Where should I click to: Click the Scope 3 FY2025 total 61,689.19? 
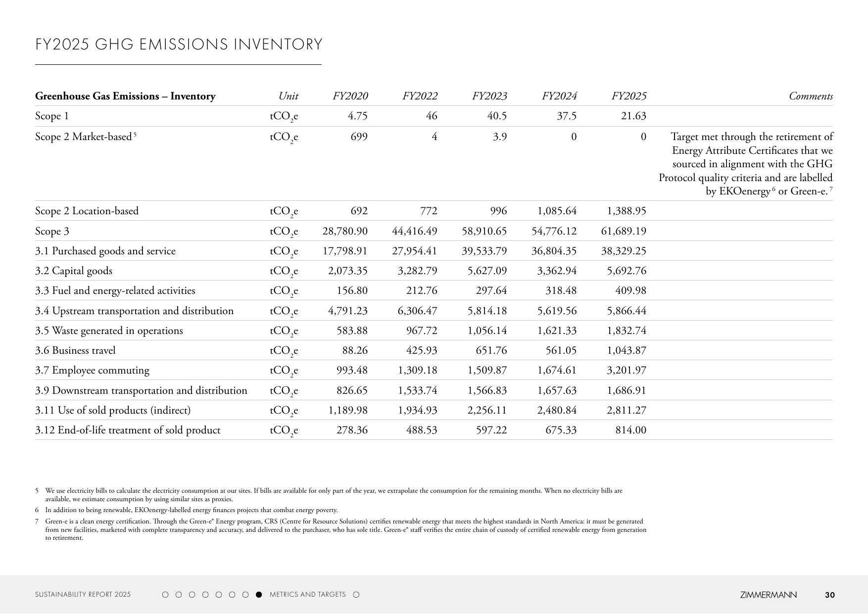pos(624,232)
